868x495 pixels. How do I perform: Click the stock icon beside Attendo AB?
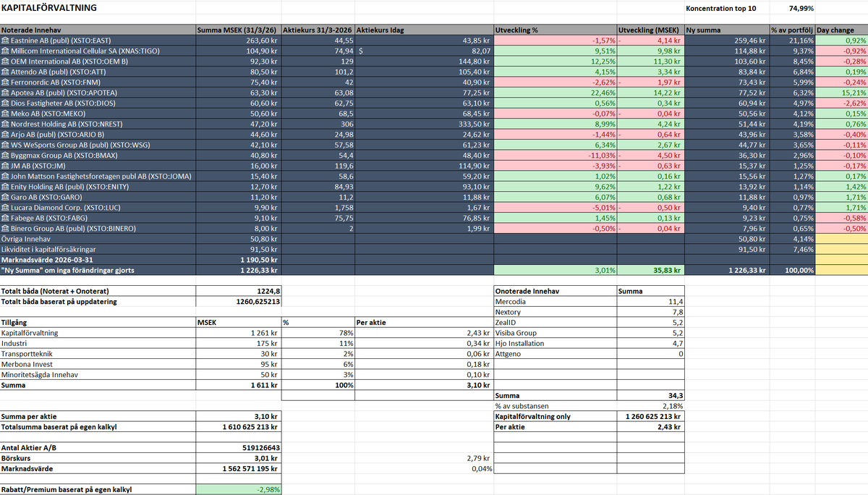pyautogui.click(x=5, y=72)
